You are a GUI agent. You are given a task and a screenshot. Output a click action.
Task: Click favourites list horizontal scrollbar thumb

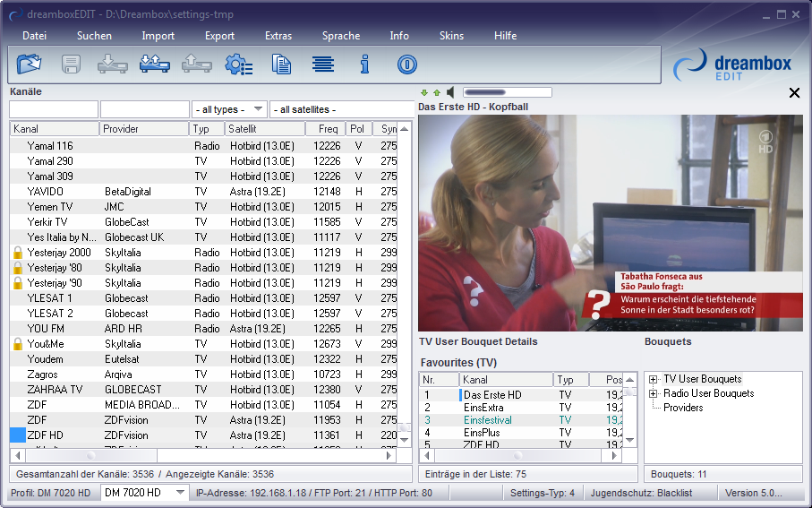point(517,456)
